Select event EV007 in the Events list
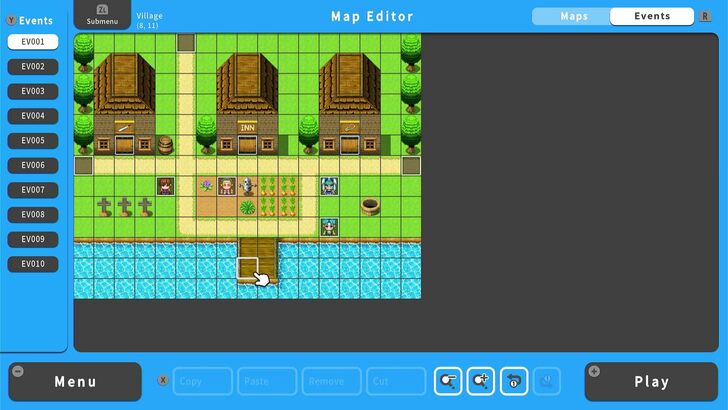The height and width of the screenshot is (410, 728). [33, 189]
